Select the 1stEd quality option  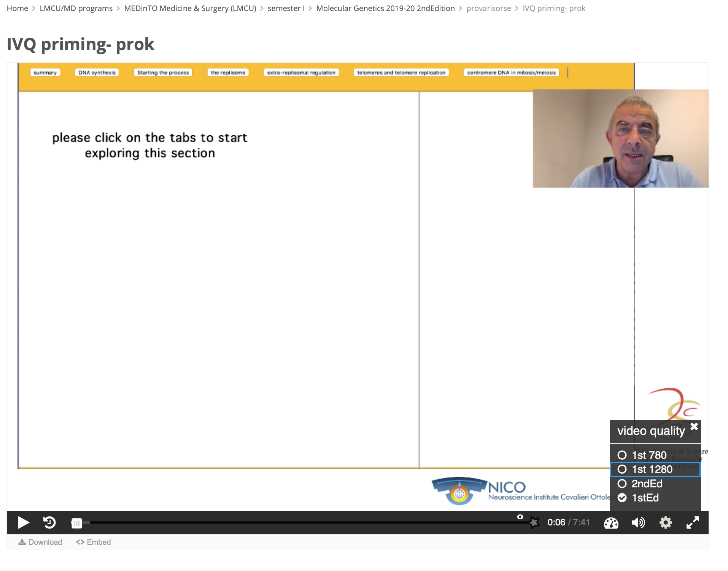[x=655, y=498]
